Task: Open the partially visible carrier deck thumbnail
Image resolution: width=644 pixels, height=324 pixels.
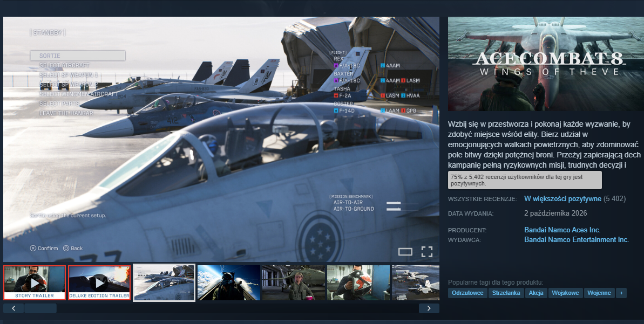Action: coord(416,282)
